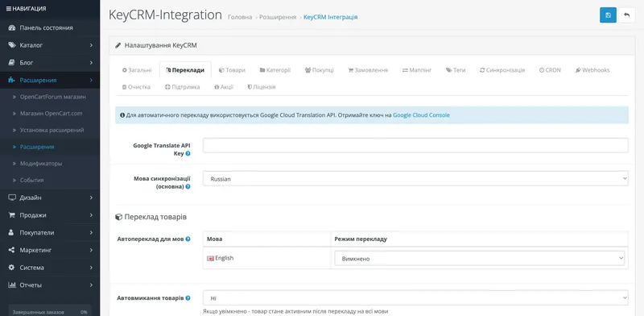Expand the Отчеты menu chevron

point(91,285)
